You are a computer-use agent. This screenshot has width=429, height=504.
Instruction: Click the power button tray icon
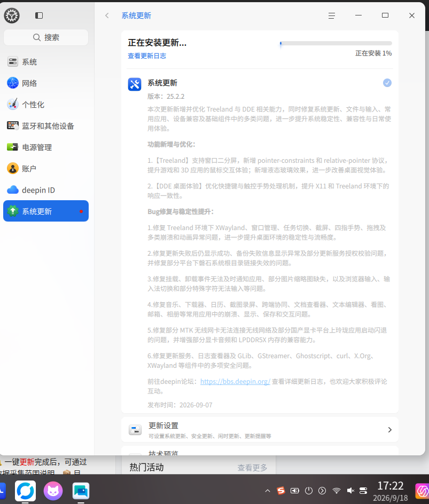pyautogui.click(x=309, y=491)
